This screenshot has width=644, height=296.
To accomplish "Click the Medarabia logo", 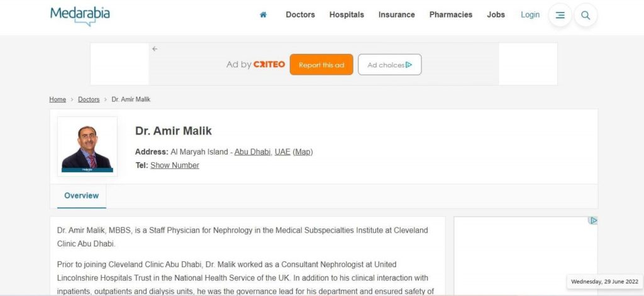I will 80,16.
